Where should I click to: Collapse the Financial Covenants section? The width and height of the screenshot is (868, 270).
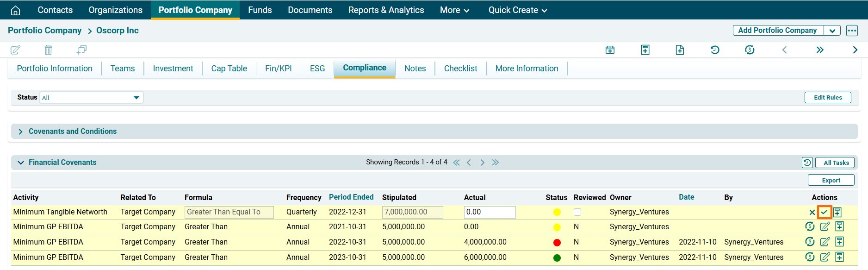(20, 163)
